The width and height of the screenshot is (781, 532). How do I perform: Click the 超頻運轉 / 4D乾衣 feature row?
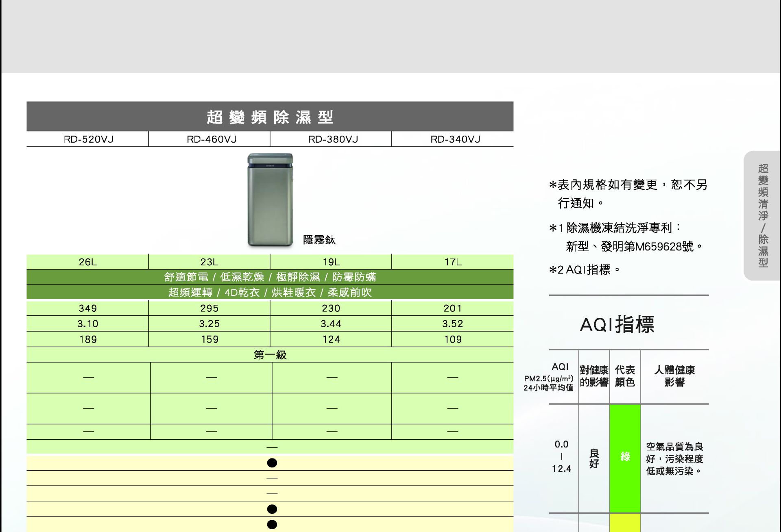(x=270, y=293)
